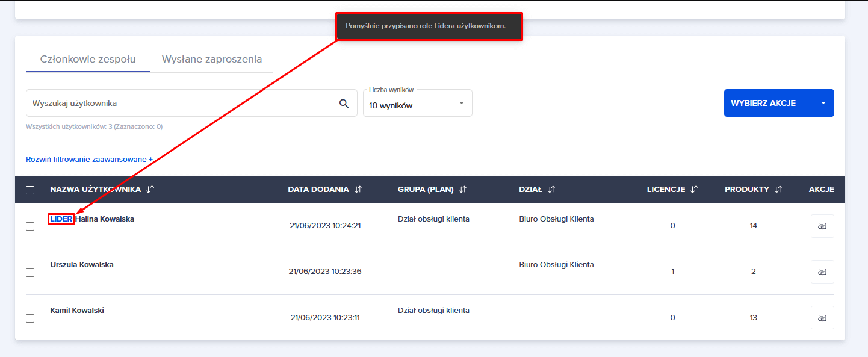Select Halina Kowalska's row checkbox
This screenshot has height=357, width=868.
click(30, 226)
